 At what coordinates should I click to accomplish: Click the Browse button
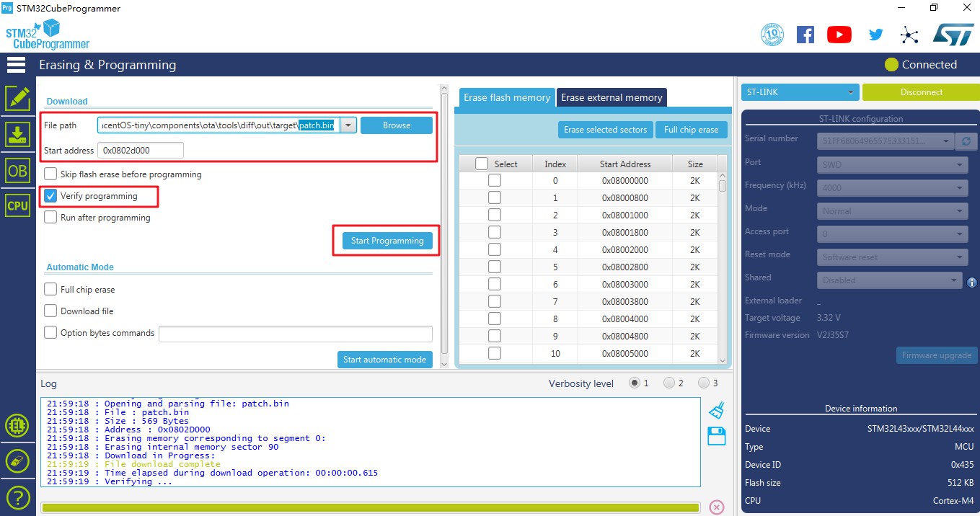[x=397, y=125]
